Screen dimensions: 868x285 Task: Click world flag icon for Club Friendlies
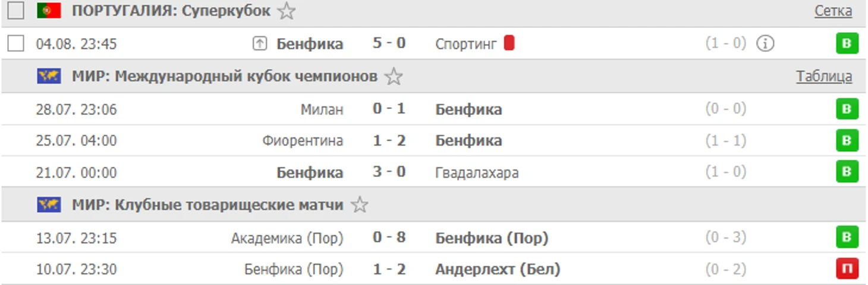49,205
